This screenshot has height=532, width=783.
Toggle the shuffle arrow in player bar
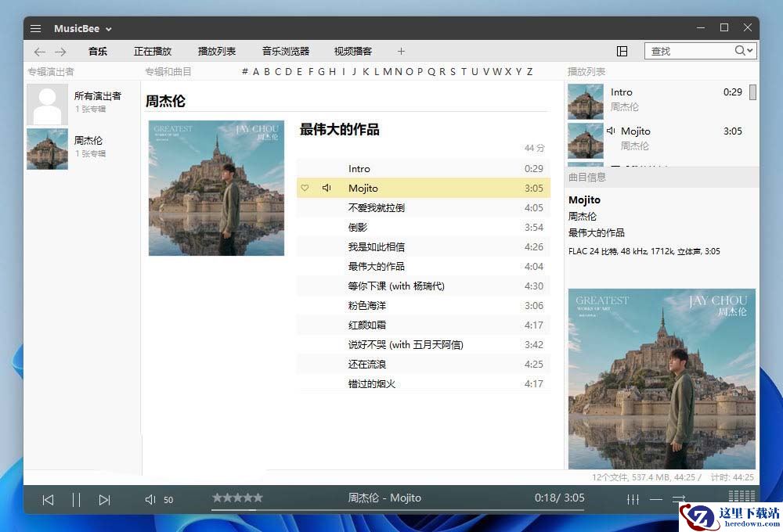[678, 499]
